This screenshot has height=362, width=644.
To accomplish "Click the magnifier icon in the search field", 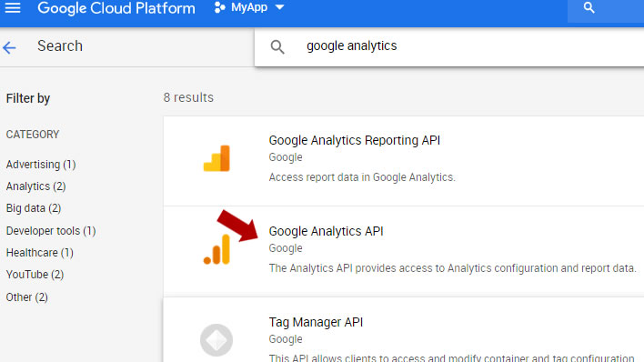I will (277, 47).
